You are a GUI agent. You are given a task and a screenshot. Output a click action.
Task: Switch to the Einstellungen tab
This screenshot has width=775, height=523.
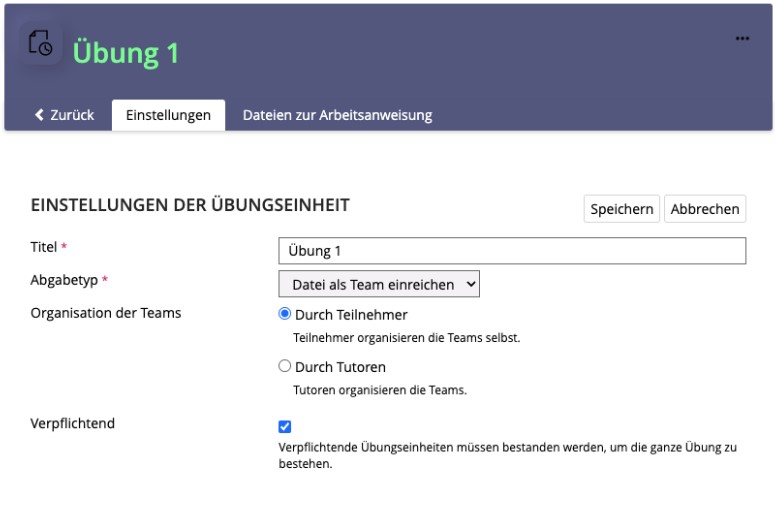[168, 115]
